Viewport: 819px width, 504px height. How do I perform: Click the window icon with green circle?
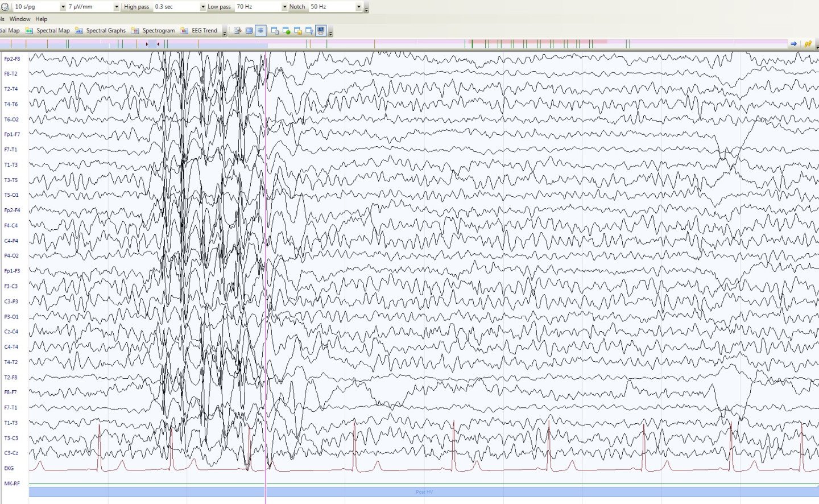[x=286, y=31]
